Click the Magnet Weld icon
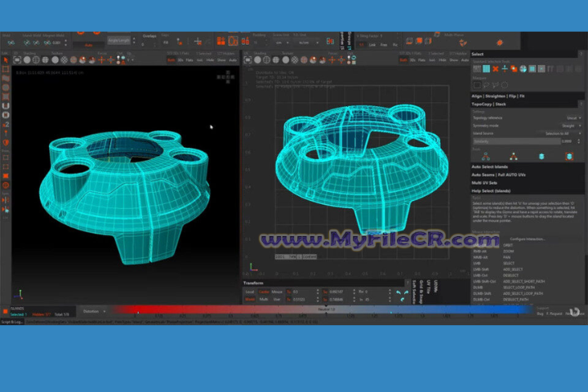The width and height of the screenshot is (588, 392). [47, 42]
